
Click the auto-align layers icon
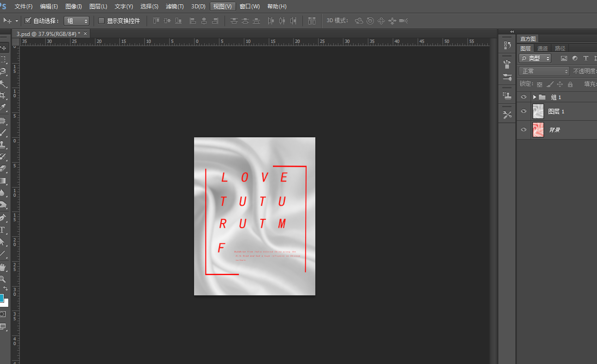pos(312,21)
